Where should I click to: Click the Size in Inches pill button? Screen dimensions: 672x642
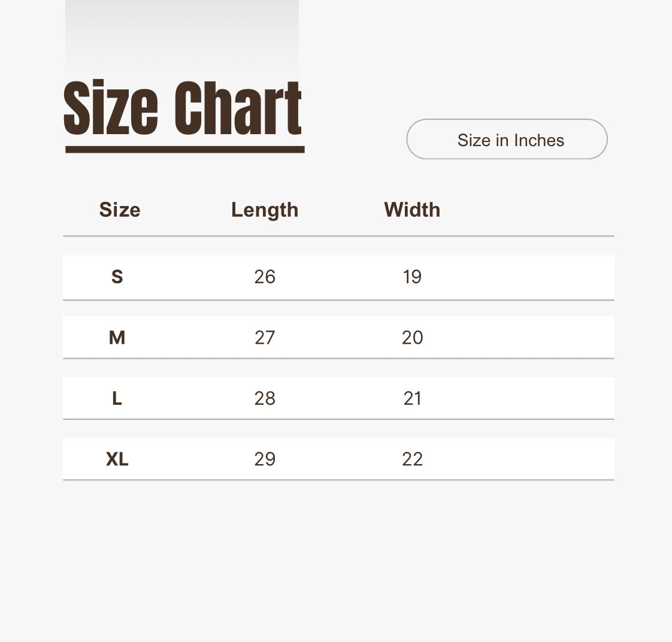pos(507,140)
